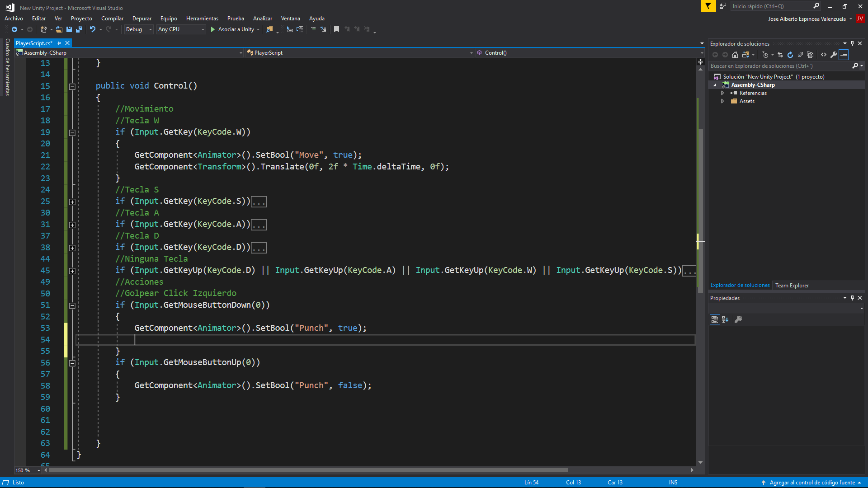
Task: Open the Archivo menu
Action: click(14, 19)
